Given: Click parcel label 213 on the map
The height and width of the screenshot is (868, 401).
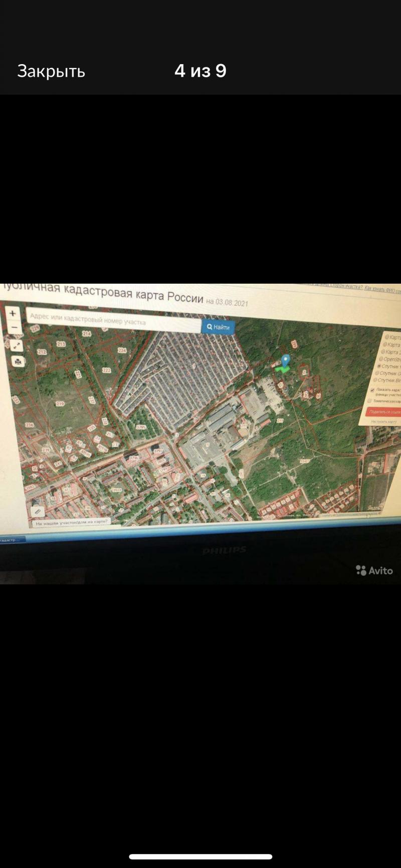Looking at the screenshot, I should 61,344.
